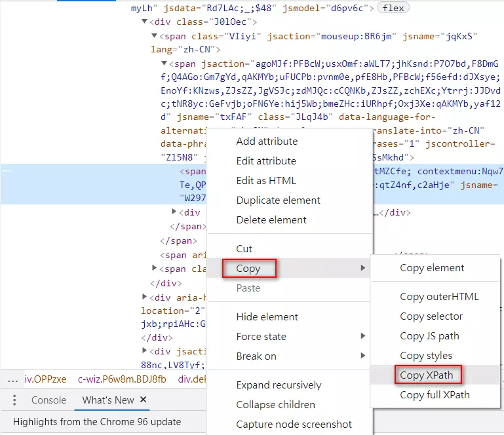The image size is (504, 435).
Task: Select Copy selector in the submenu
Action: pos(431,316)
